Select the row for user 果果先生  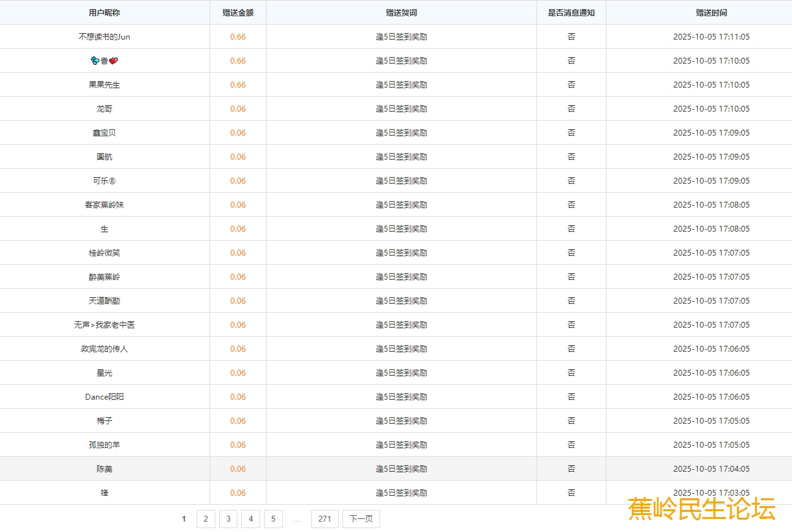(x=104, y=85)
